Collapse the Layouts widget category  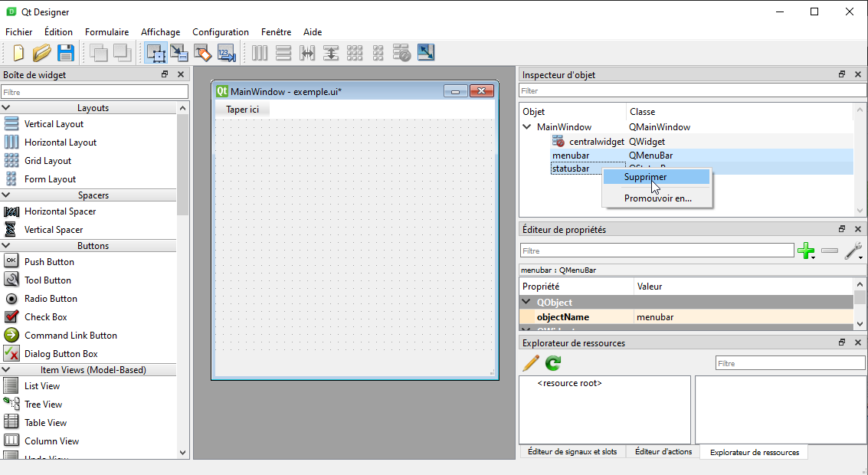6,108
